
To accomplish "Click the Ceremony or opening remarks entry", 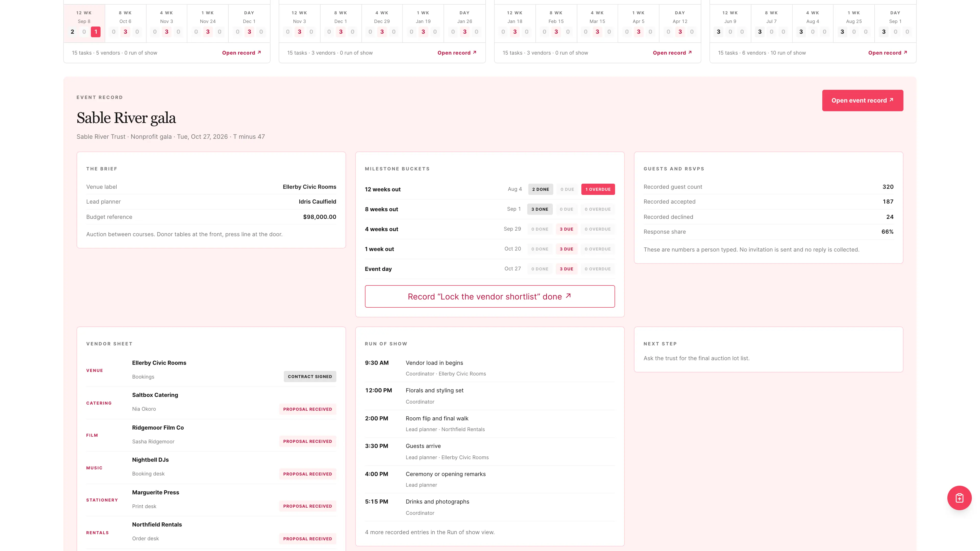I will (490, 479).
